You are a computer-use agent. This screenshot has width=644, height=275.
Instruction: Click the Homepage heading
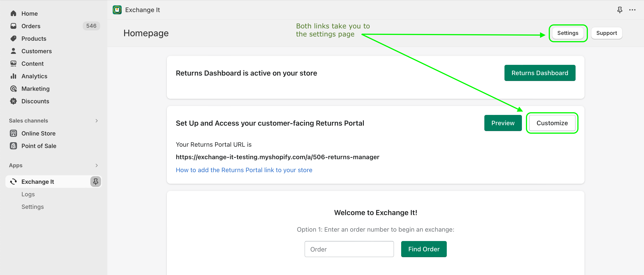[x=146, y=33]
